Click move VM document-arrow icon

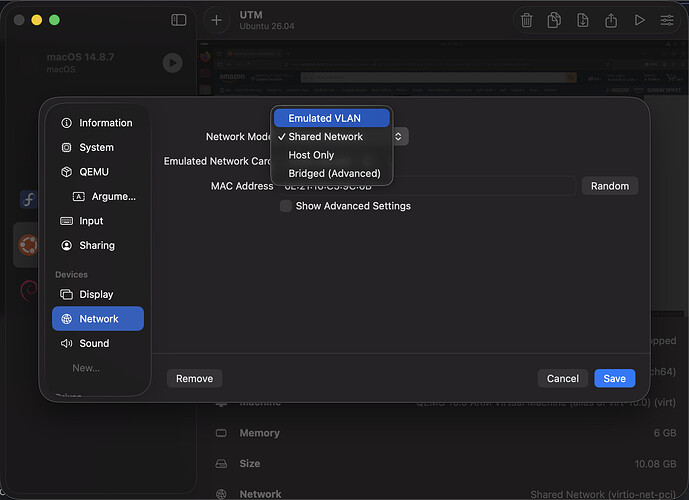tap(583, 20)
